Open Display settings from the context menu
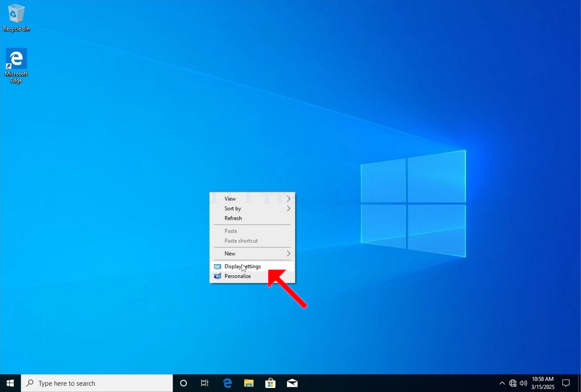Screen dimensions: 581x392 (252, 267)
